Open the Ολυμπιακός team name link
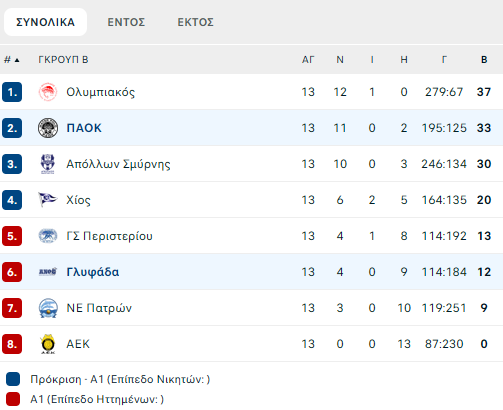 click(101, 92)
